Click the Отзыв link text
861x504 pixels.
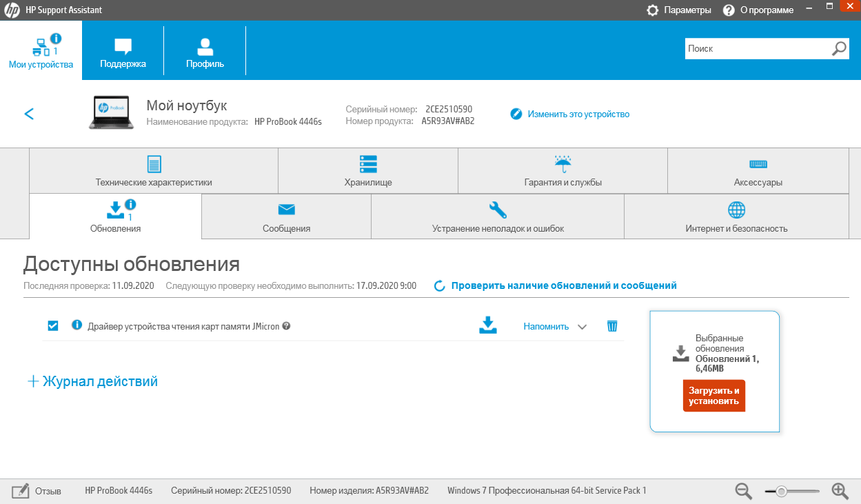click(x=48, y=492)
